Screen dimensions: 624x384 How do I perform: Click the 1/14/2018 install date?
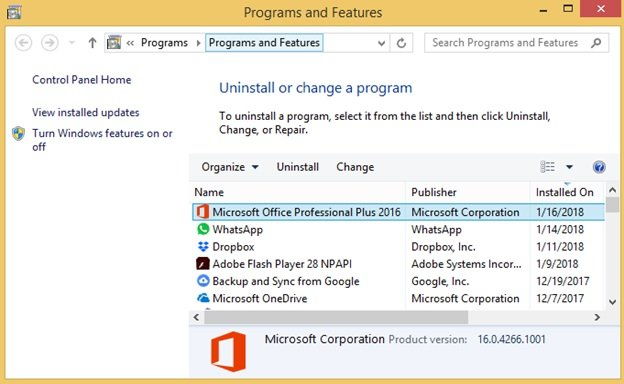pyautogui.click(x=560, y=230)
